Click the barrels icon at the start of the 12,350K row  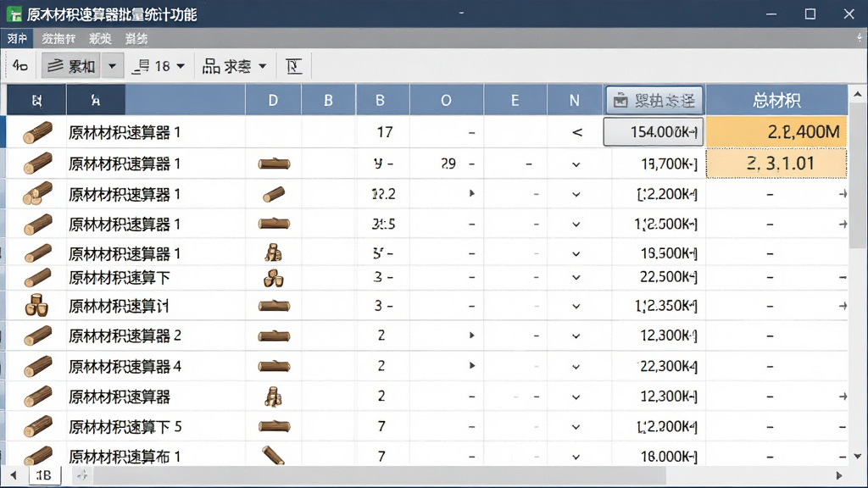[37, 305]
